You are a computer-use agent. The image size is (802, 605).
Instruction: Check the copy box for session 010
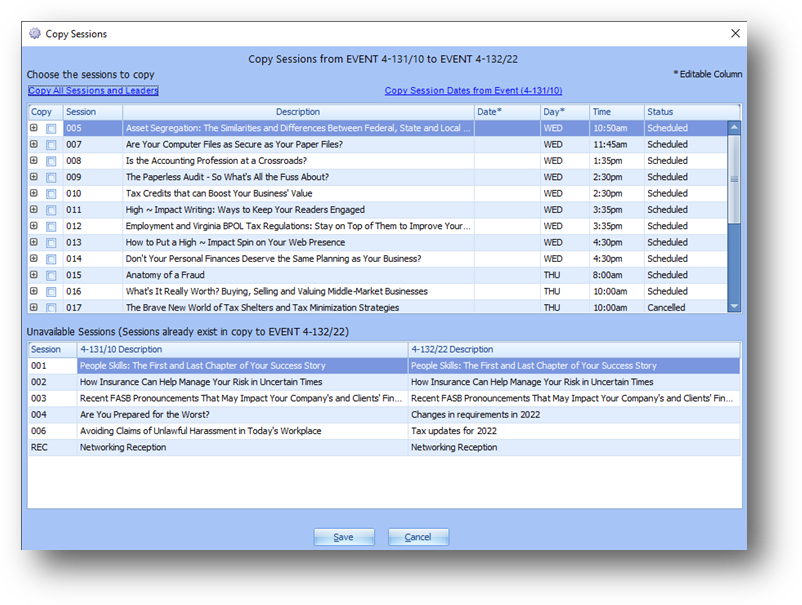click(51, 194)
